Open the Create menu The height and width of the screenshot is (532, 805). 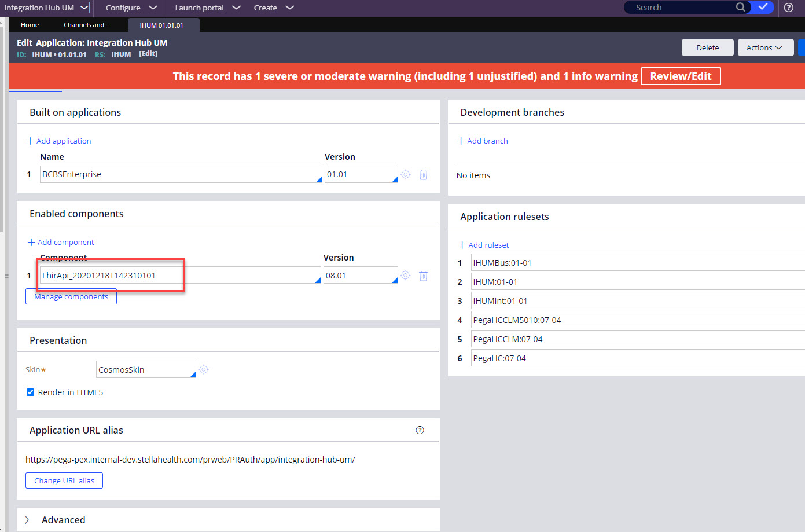pyautogui.click(x=274, y=8)
